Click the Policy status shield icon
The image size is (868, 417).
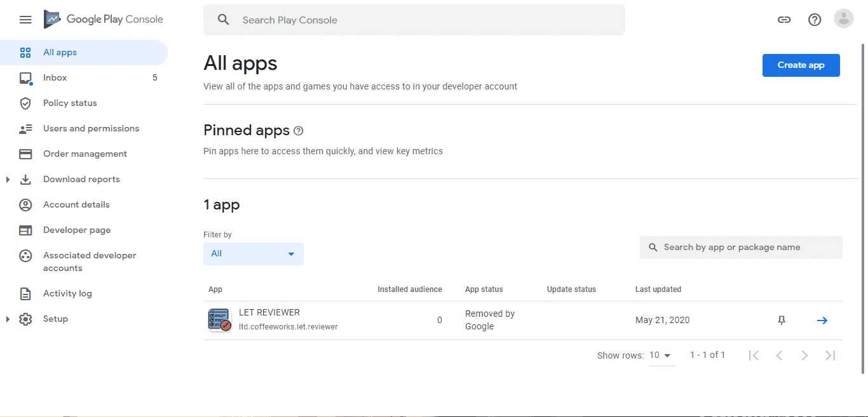coord(25,103)
